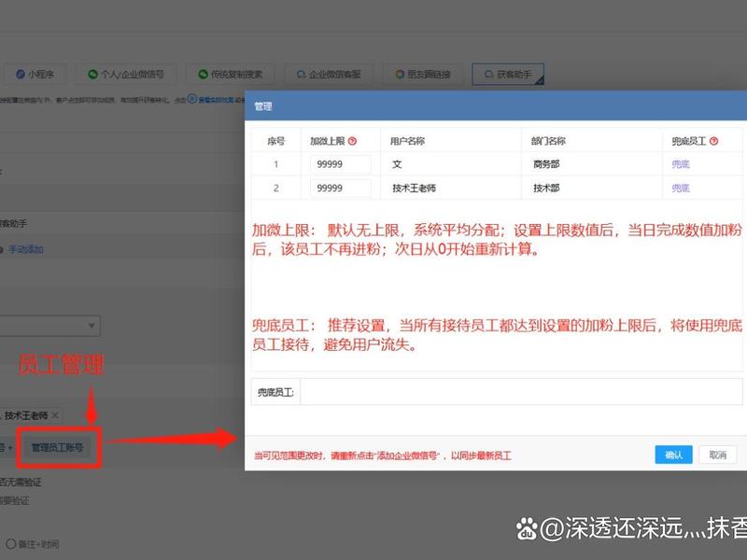Image resolution: width=747 pixels, height=560 pixels.
Task: Click the 兜底 link in 商务部 row
Action: coord(681,164)
